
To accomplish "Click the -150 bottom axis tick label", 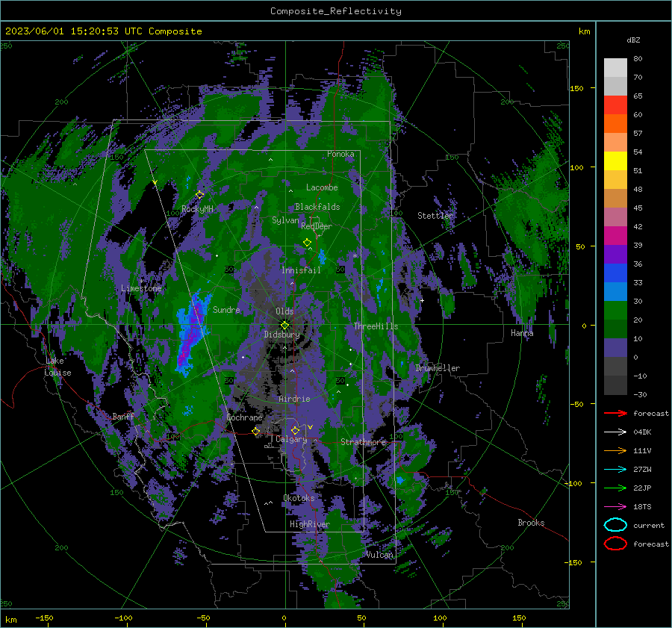I will pos(44,618).
